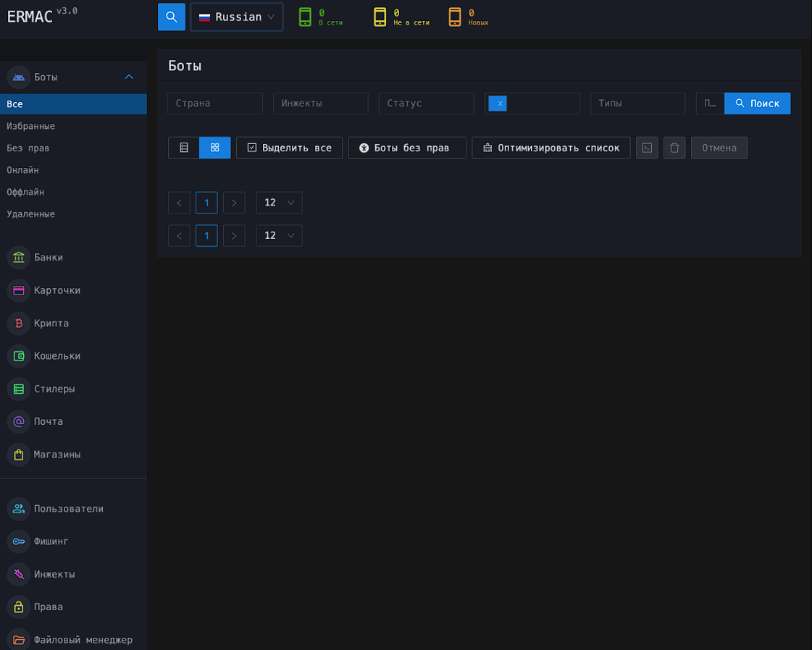
Task: Collapse the Боты sidebar group
Action: coord(129,77)
